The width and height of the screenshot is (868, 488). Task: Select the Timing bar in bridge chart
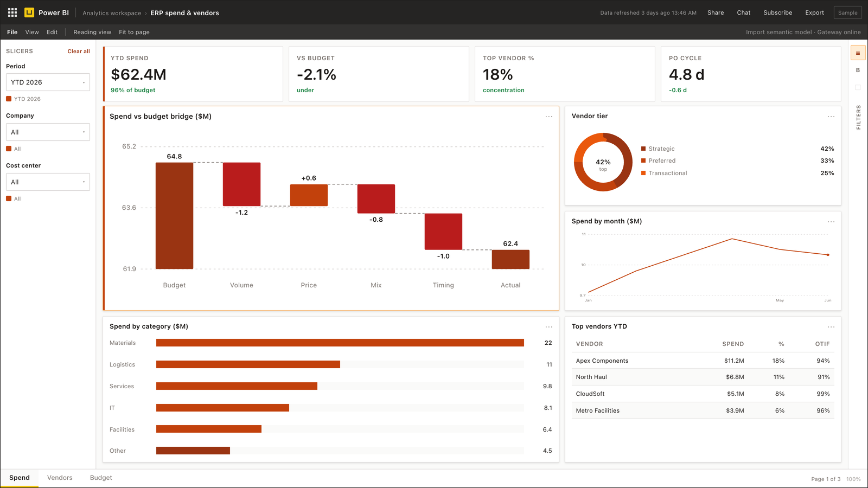coord(443,232)
